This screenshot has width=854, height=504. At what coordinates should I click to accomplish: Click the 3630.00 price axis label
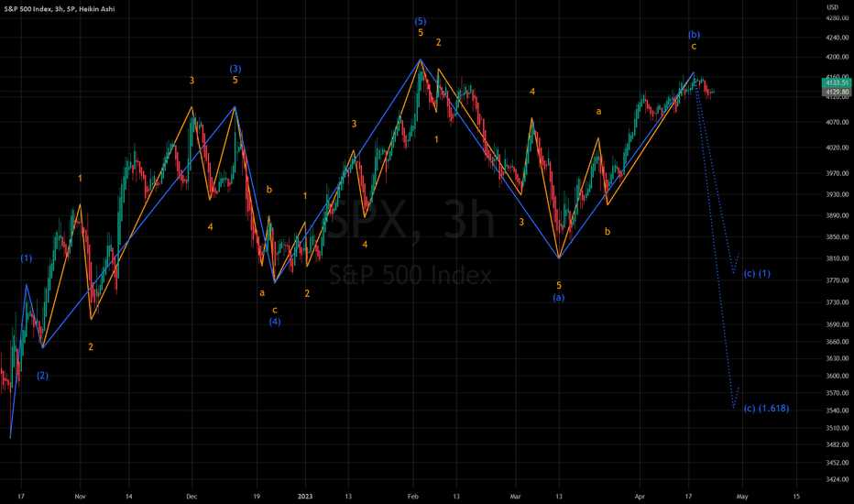coord(838,358)
